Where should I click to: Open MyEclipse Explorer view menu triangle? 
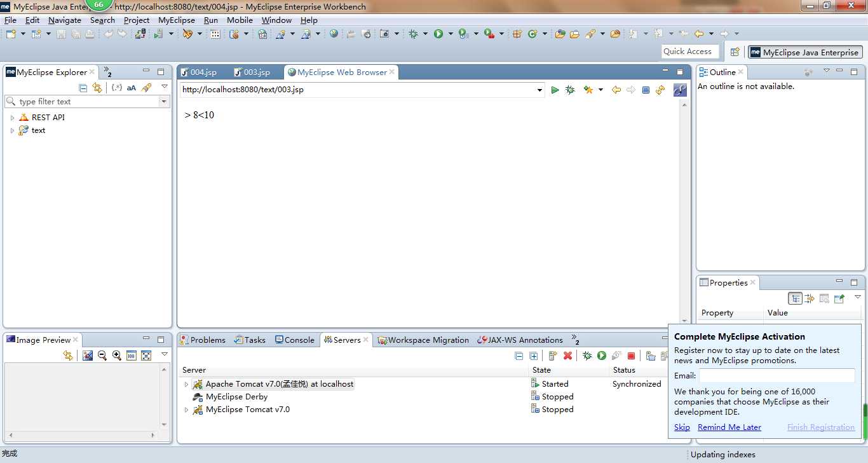point(165,86)
